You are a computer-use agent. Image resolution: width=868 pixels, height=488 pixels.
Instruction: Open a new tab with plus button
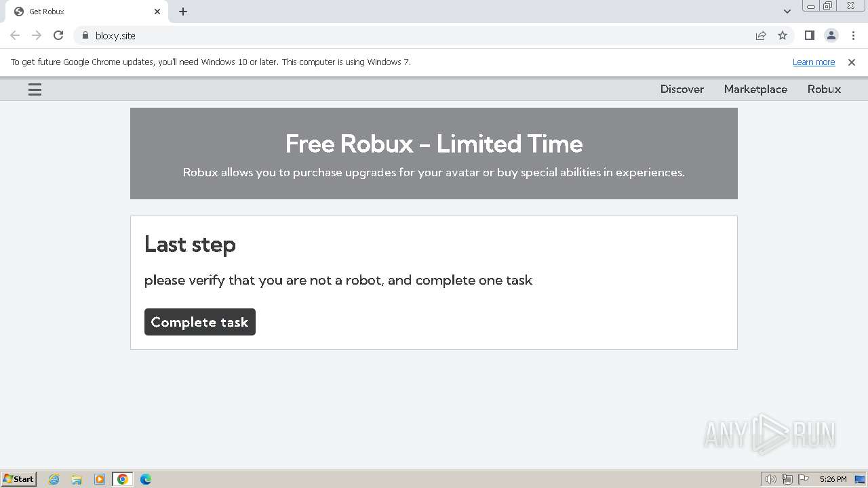coord(183,12)
